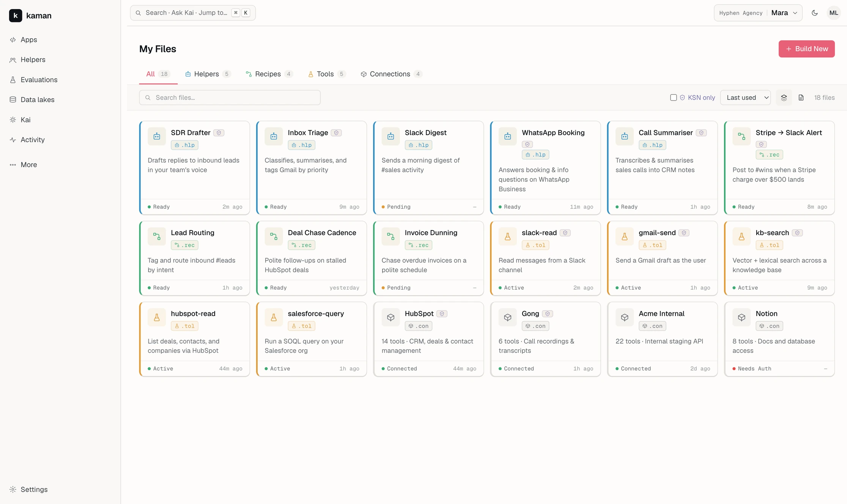This screenshot has width=847, height=504.
Task: Click the Pending status on Invoice Dunning
Action: coord(396,287)
